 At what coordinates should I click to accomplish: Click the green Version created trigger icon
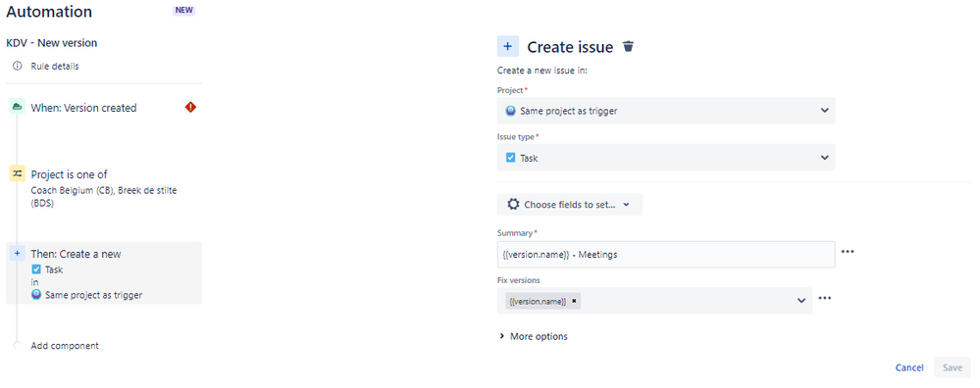click(x=17, y=108)
